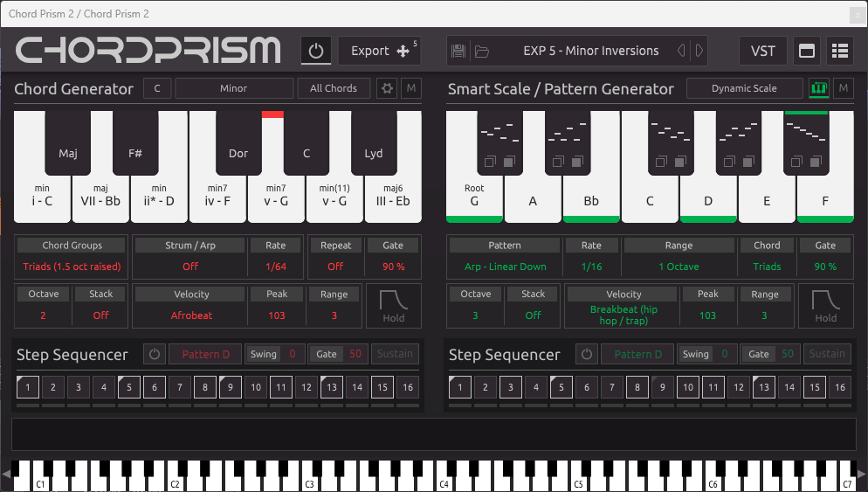Open the Dynamic Scale dropdown
The height and width of the screenshot is (492, 868).
coord(744,88)
